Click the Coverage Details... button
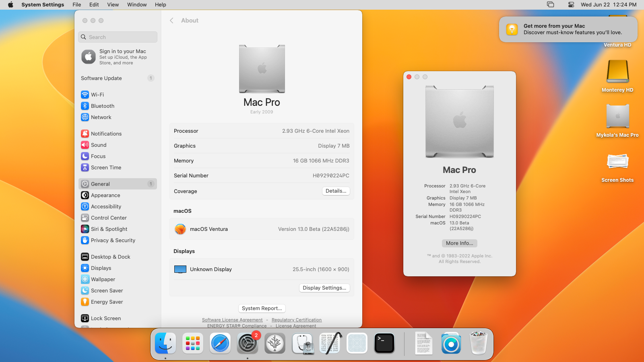Screen dimensions: 644x362 pyautogui.click(x=336, y=191)
